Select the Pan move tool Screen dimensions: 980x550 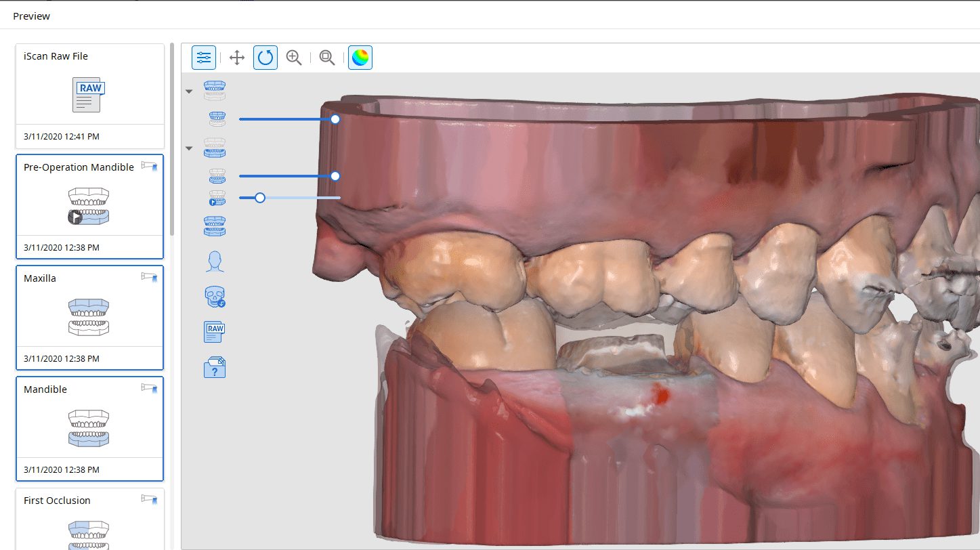[x=237, y=58]
